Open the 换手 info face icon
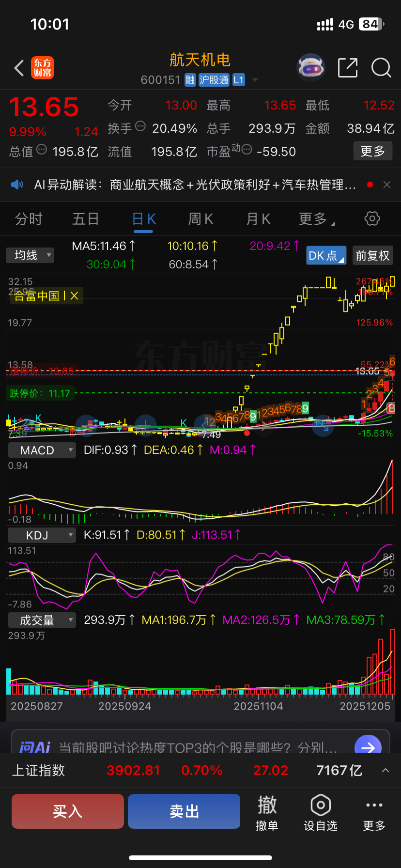This screenshot has width=401, height=868. tap(140, 126)
